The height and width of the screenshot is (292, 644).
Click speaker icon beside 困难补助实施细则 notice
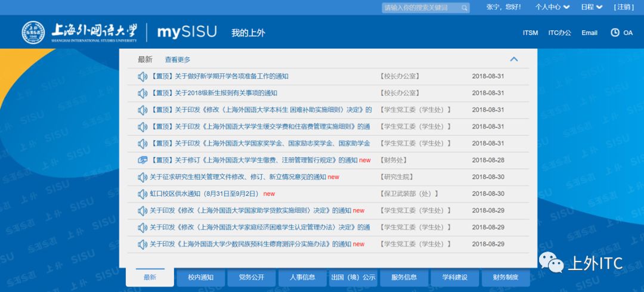143,110
